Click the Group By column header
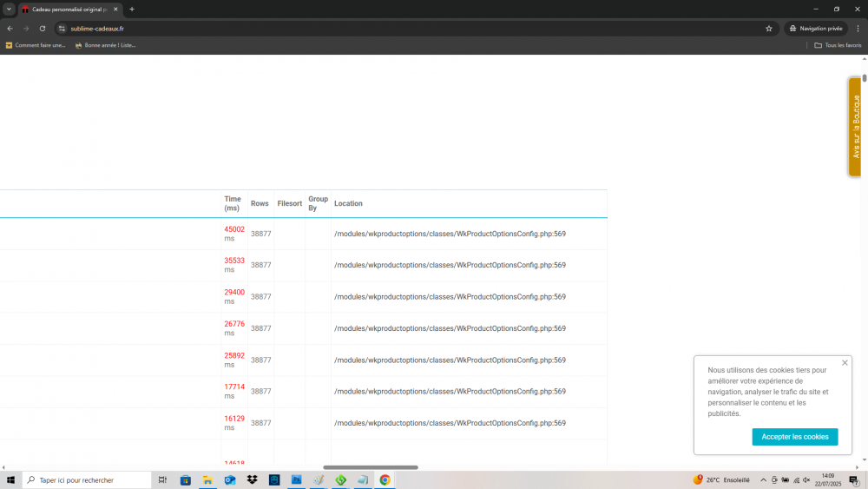 click(318, 204)
